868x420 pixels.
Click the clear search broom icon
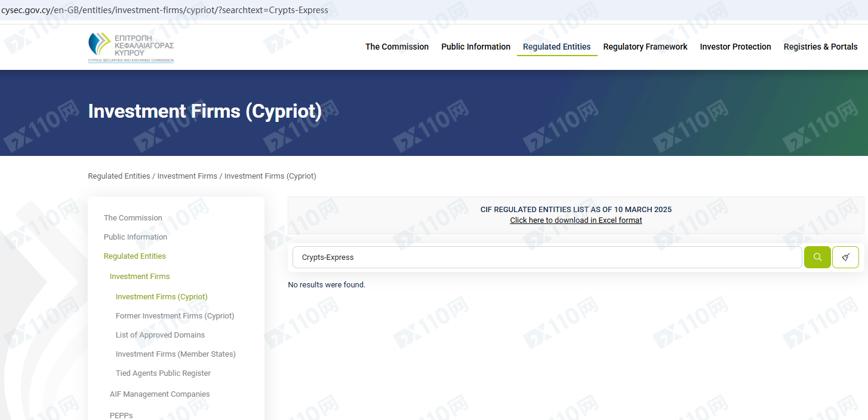click(x=845, y=257)
